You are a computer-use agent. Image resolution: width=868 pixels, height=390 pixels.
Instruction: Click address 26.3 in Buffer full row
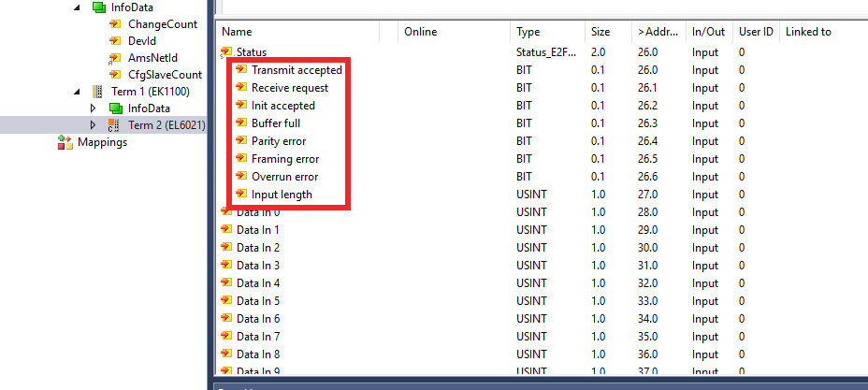pos(647,123)
